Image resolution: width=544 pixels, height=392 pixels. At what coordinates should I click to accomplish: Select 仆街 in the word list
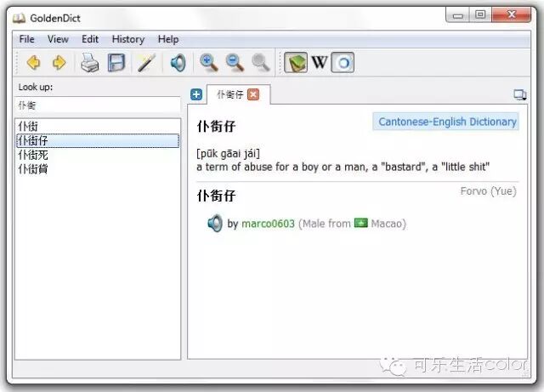tap(98, 127)
